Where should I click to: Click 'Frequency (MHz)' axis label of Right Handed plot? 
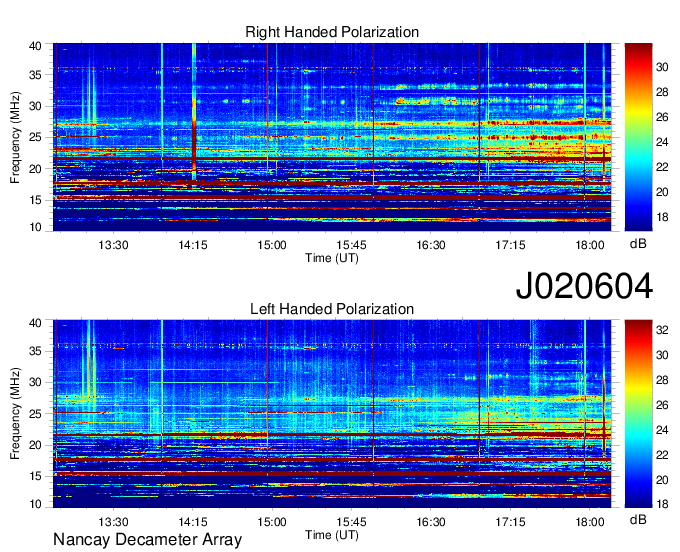click(15, 137)
